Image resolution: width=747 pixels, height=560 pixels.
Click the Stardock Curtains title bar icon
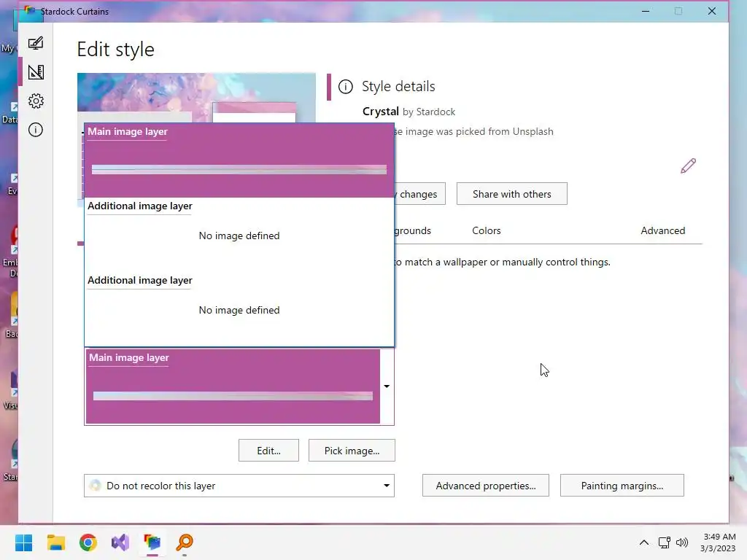(30, 10)
